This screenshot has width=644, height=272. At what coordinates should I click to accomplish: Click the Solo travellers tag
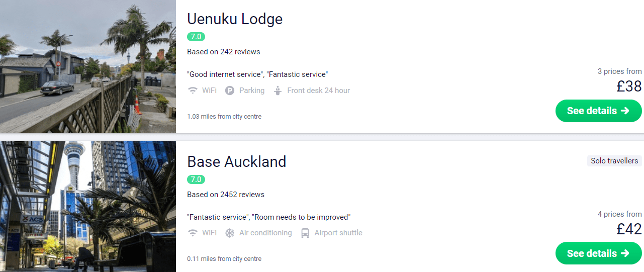click(x=614, y=161)
